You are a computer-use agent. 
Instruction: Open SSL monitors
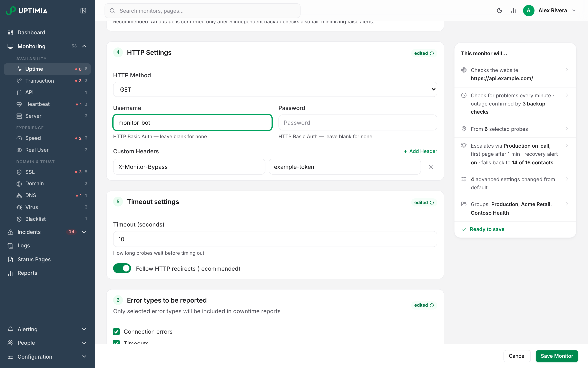pyautogui.click(x=47, y=172)
